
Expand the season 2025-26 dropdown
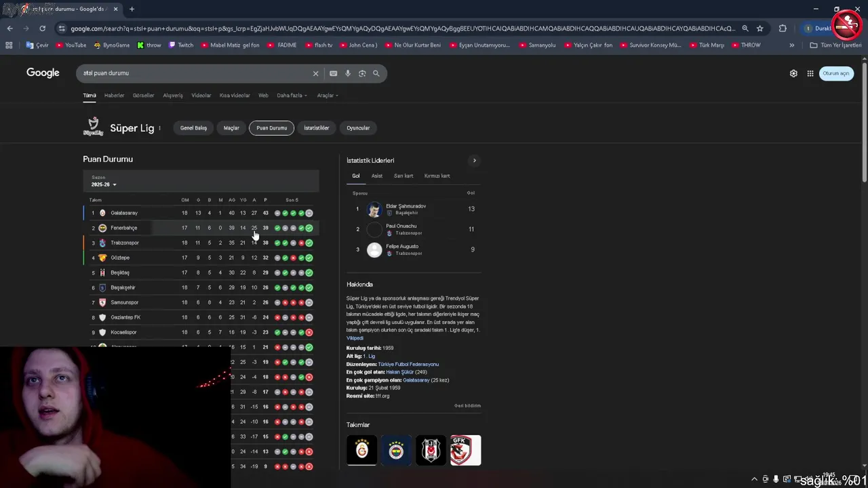[x=104, y=184]
